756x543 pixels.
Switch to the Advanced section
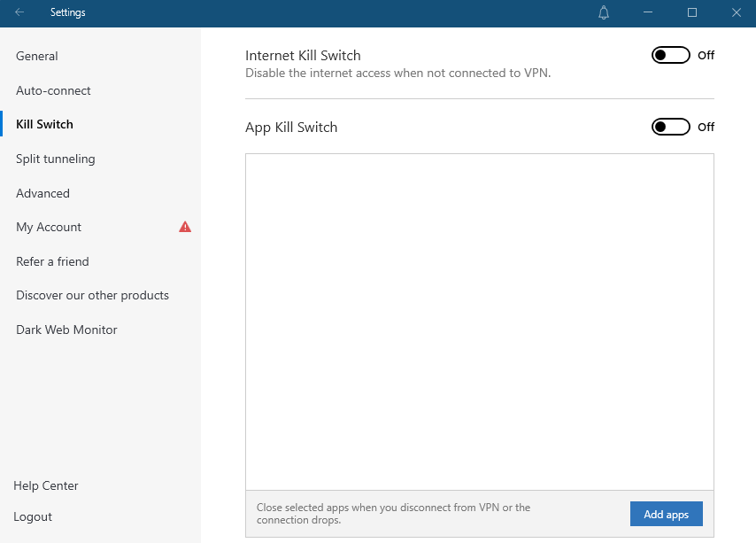tap(42, 193)
